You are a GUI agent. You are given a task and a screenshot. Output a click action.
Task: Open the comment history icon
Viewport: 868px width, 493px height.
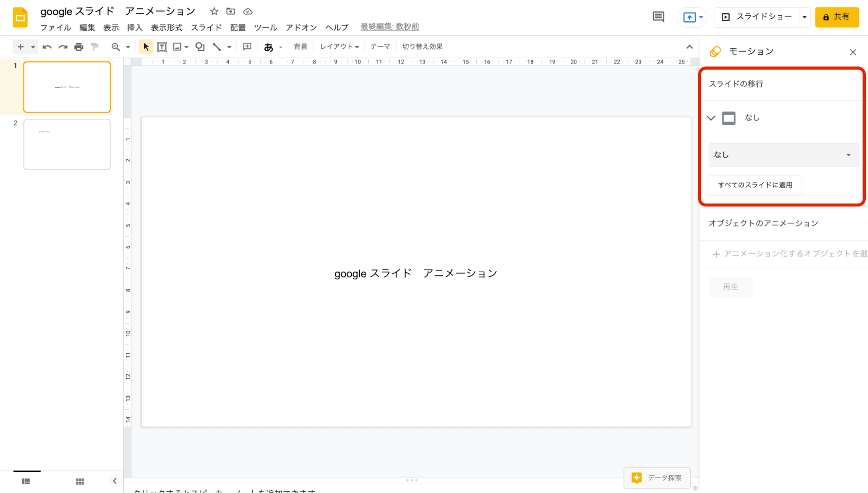coord(658,17)
